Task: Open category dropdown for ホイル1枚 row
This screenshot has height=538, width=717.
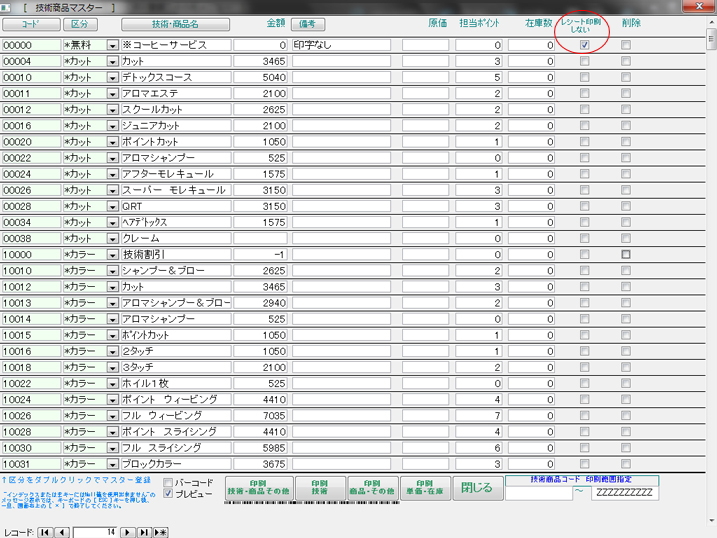Action: [x=112, y=384]
